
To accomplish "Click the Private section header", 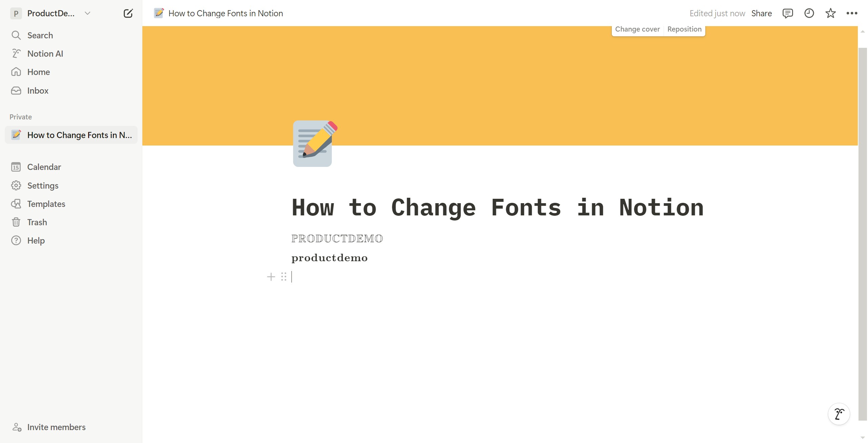I will click(x=21, y=117).
